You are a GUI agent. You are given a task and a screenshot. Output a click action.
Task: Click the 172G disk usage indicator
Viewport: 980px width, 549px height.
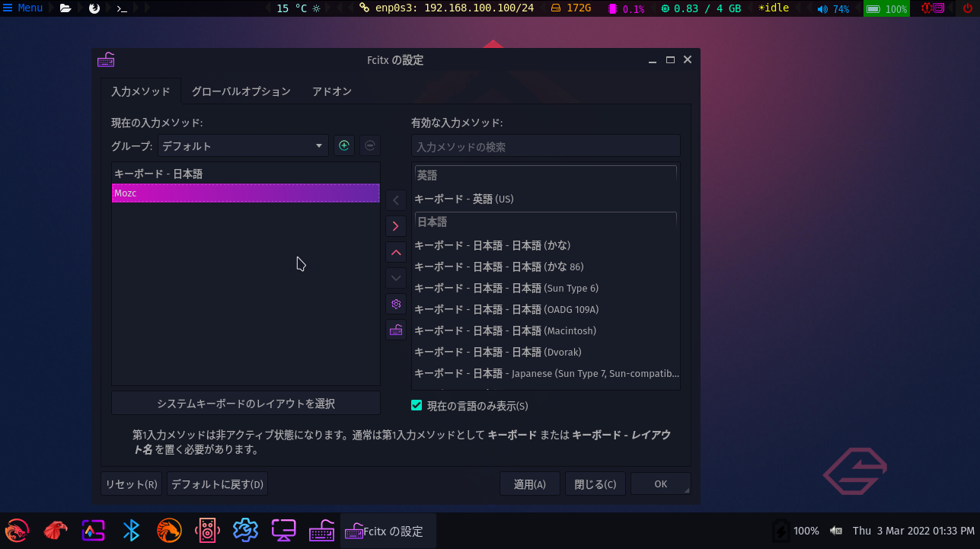[x=570, y=8]
